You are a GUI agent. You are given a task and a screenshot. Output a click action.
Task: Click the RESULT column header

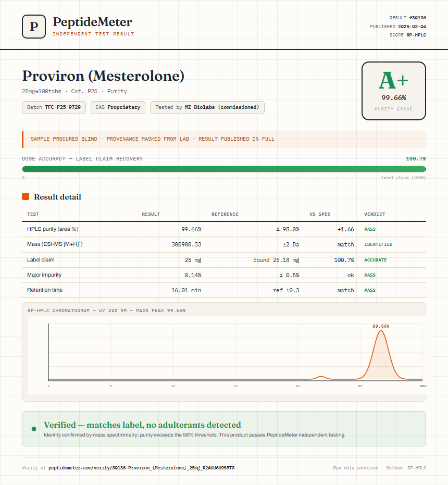point(151,214)
